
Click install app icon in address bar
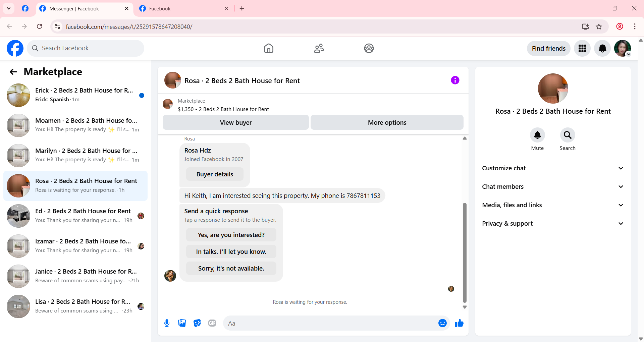[585, 26]
